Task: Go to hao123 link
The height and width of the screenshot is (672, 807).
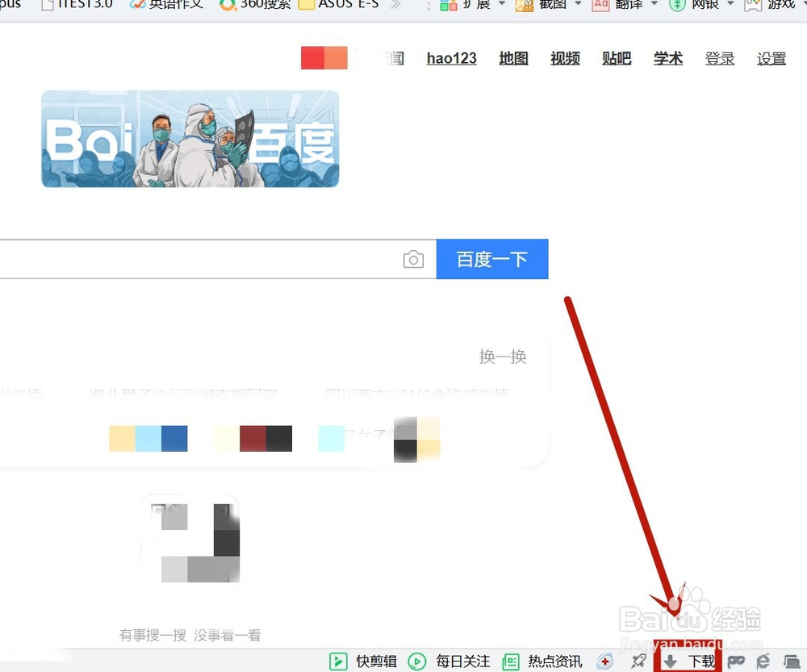Action: click(x=451, y=59)
